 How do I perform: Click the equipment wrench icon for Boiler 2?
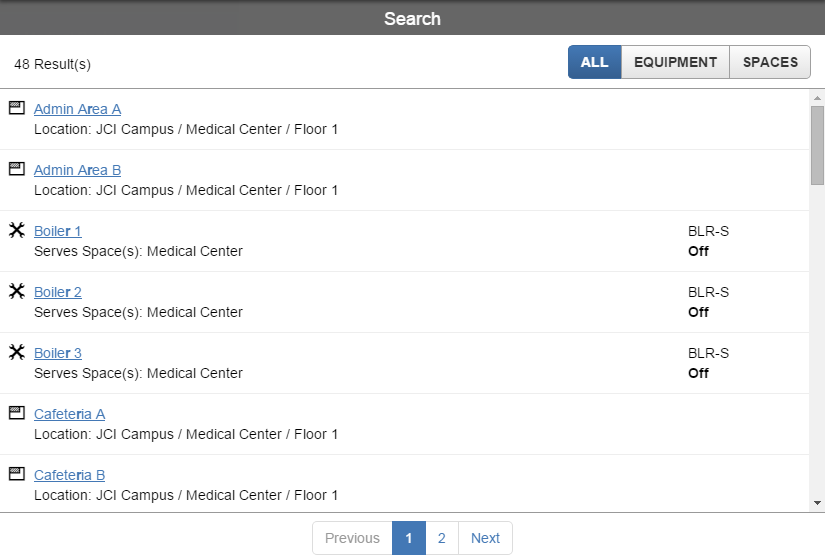(x=16, y=291)
